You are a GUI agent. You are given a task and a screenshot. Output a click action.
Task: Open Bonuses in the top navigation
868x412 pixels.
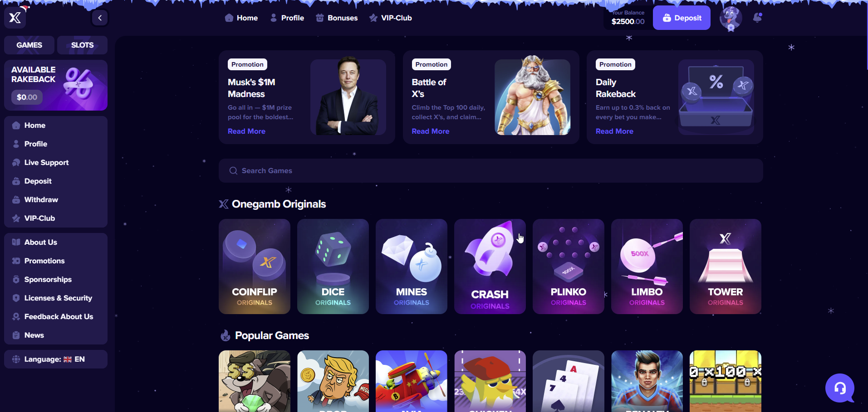pyautogui.click(x=337, y=18)
